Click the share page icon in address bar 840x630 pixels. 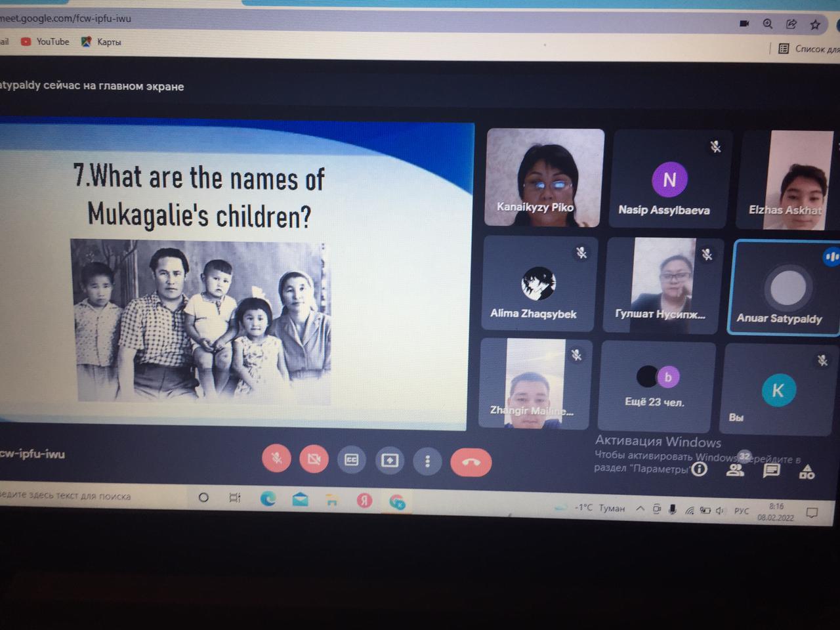(x=791, y=24)
